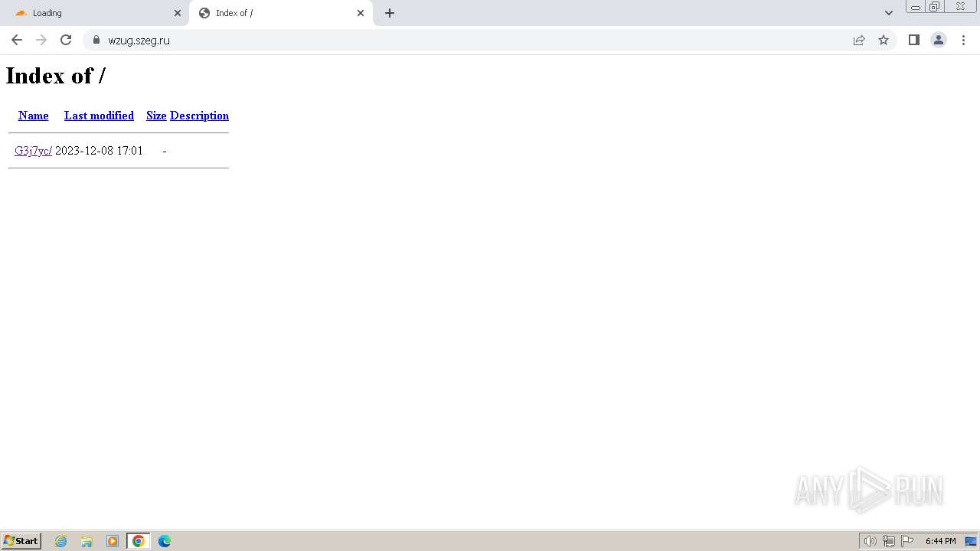The height and width of the screenshot is (551, 980).
Task: Open the Chrome profile menu
Action: point(939,40)
